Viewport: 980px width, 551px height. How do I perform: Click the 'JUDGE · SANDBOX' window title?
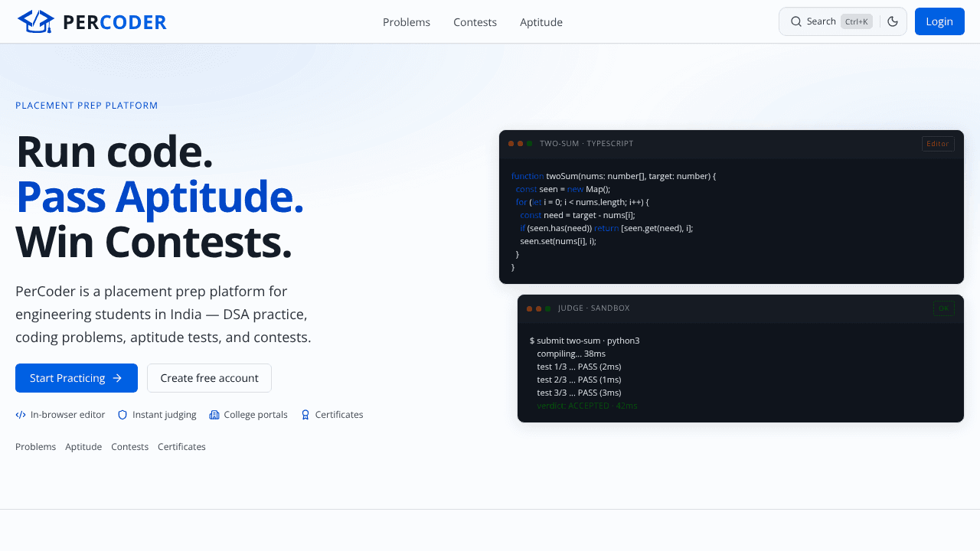click(594, 308)
